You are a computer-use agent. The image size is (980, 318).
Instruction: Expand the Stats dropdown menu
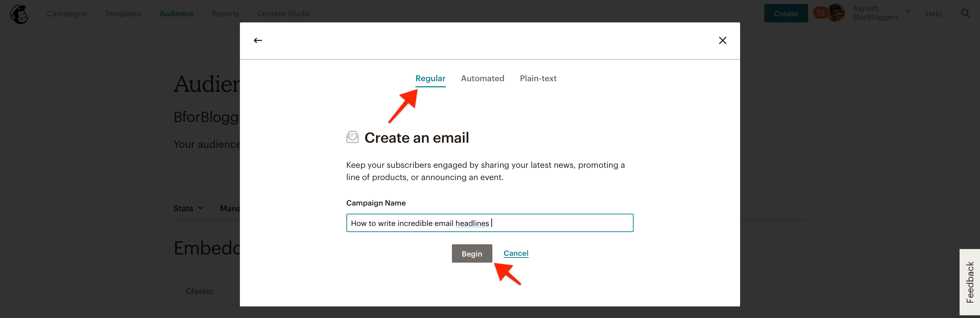188,208
